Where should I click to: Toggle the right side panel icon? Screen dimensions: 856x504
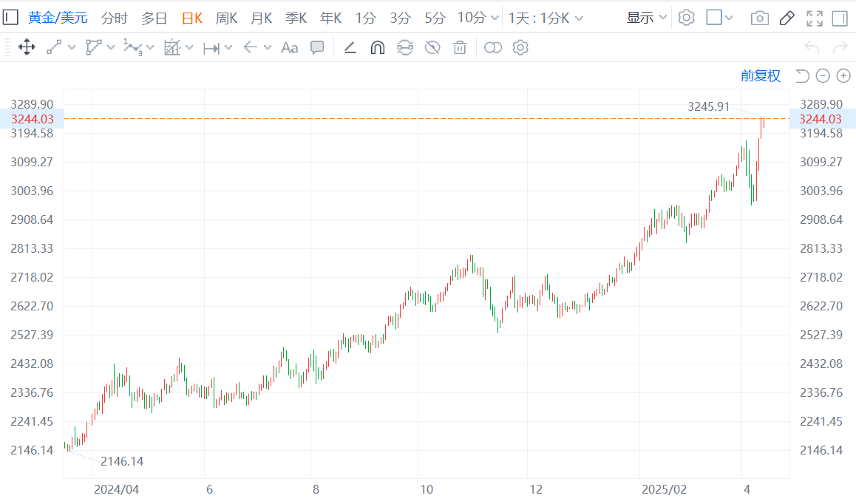pos(840,18)
